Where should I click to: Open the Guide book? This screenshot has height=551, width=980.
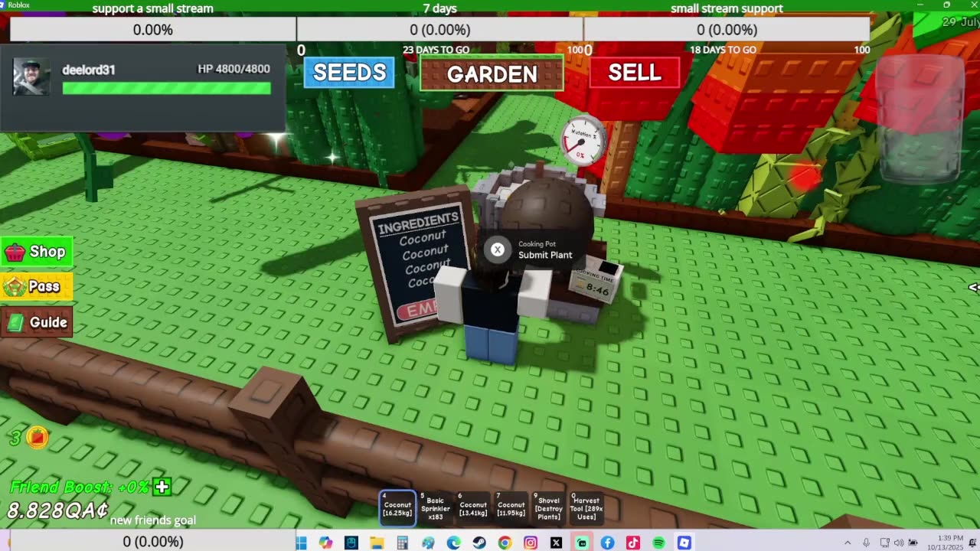point(37,322)
